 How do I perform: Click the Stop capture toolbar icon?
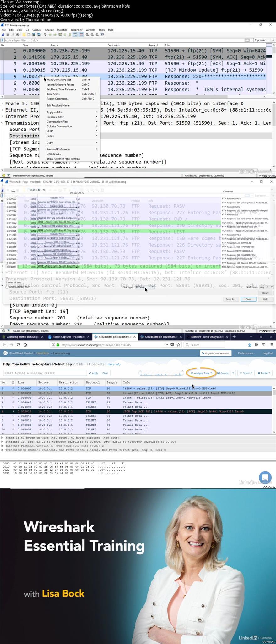(x=8, y=35)
